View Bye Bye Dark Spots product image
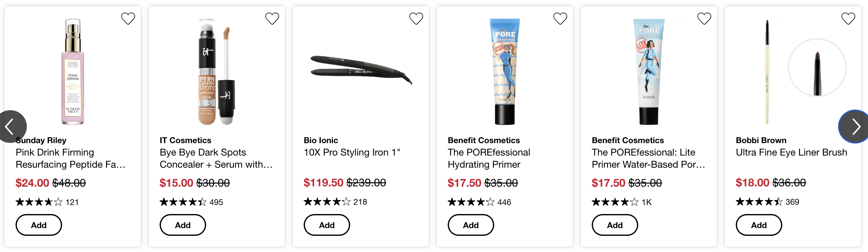The image size is (868, 252). pyautogui.click(x=217, y=72)
